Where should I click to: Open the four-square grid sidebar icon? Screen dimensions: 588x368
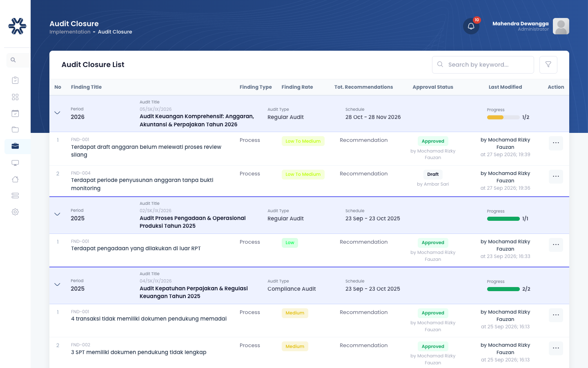[15, 97]
